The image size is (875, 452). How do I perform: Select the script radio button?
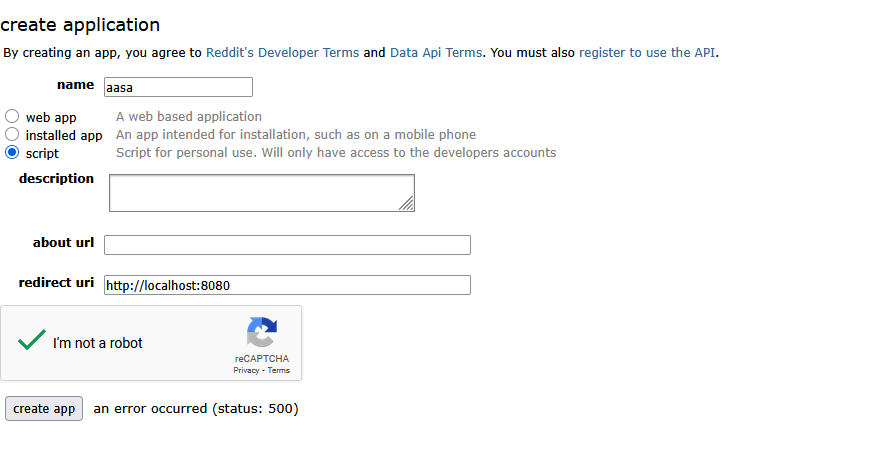coord(12,152)
